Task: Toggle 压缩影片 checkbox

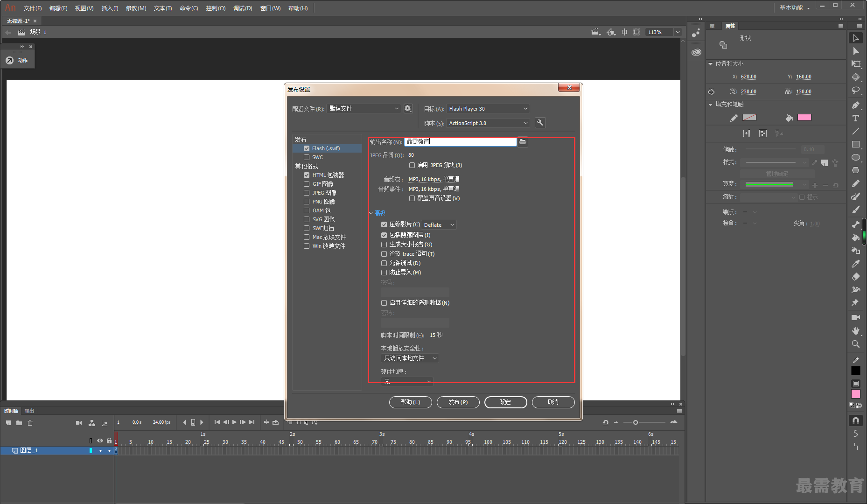Action: click(384, 224)
